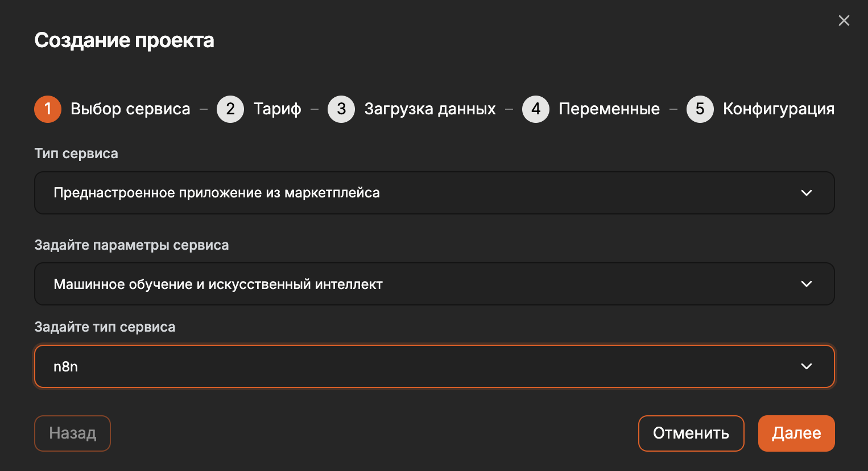The height and width of the screenshot is (471, 868).
Task: Proceed with the 'Далее' button
Action: [x=796, y=433]
